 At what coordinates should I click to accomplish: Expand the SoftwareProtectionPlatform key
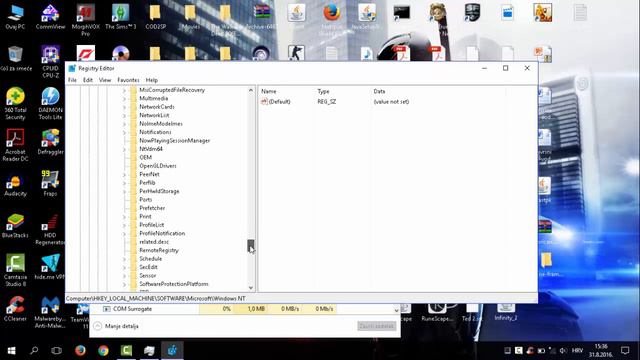coord(124,284)
